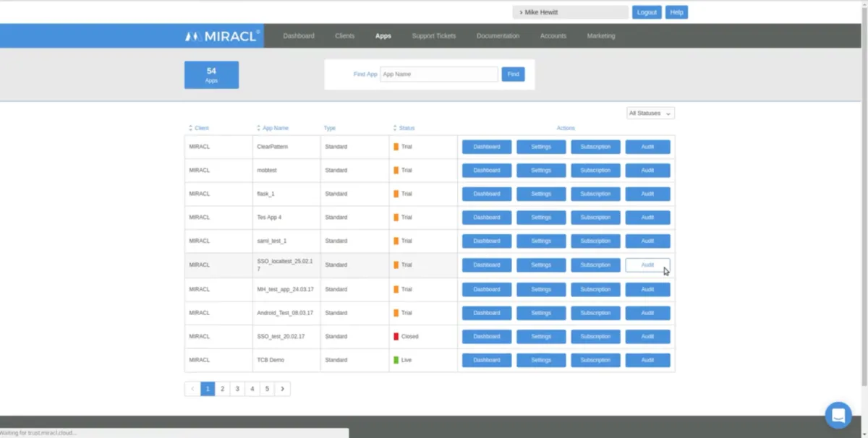Expand the Mike Hewitt user menu
Viewport: 868px width, 438px height.
click(570, 12)
